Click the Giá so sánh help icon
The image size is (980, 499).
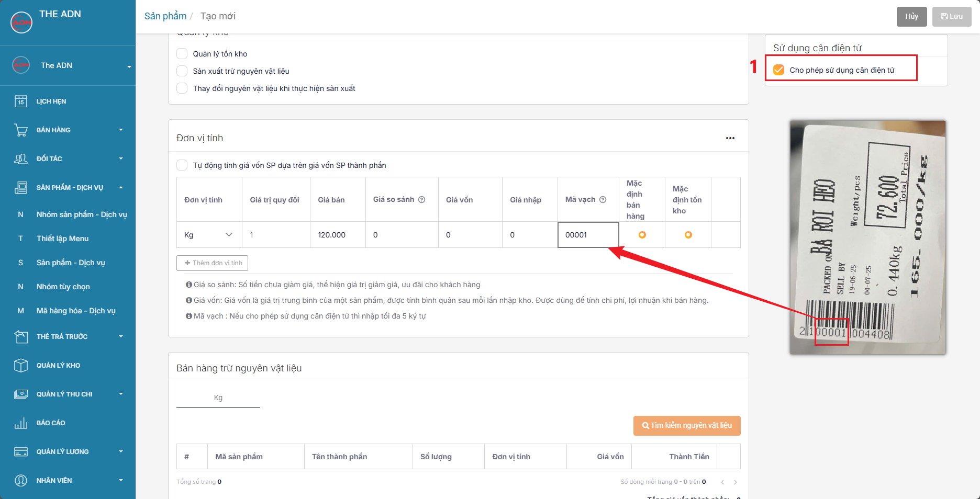[421, 199]
